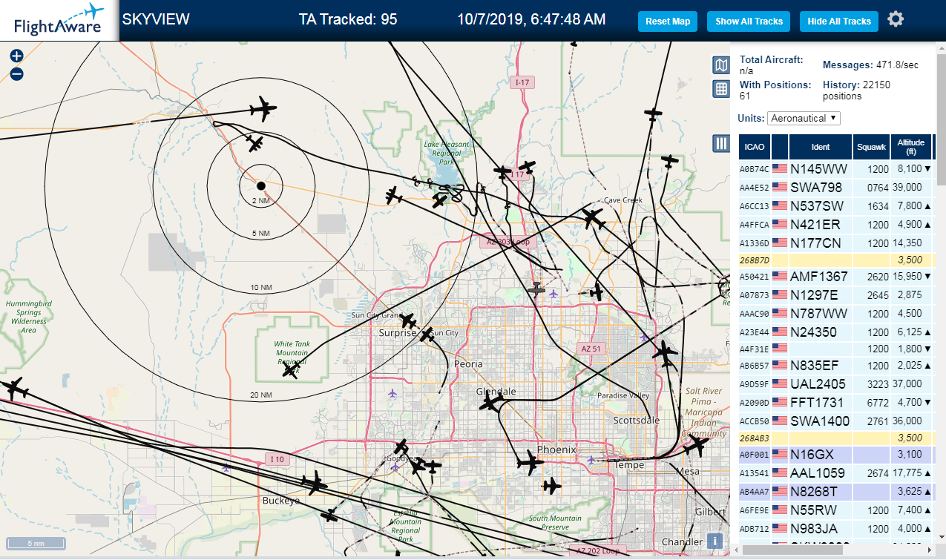Select the N1297E aircraft row
The width and height of the screenshot is (946, 560).
tap(836, 294)
